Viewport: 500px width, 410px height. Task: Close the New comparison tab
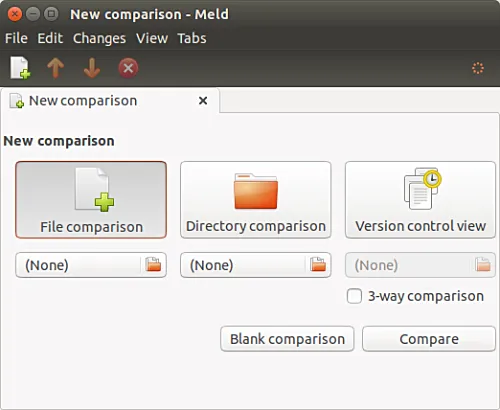tap(203, 100)
